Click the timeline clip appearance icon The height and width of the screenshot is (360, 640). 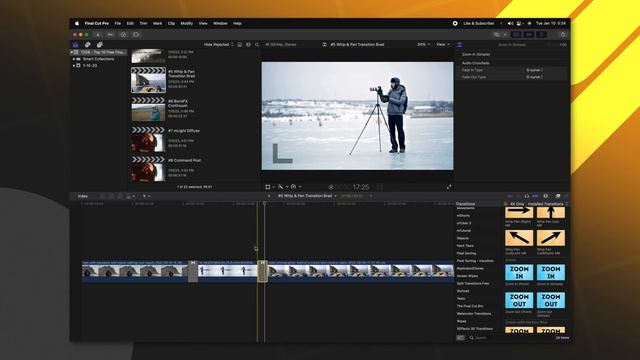tap(546, 196)
